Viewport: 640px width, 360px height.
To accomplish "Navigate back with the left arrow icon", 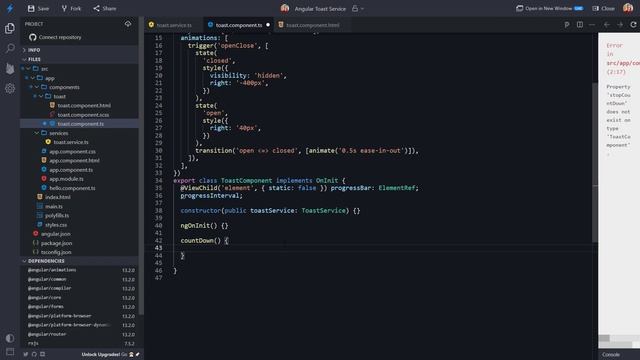I will click(x=607, y=25).
